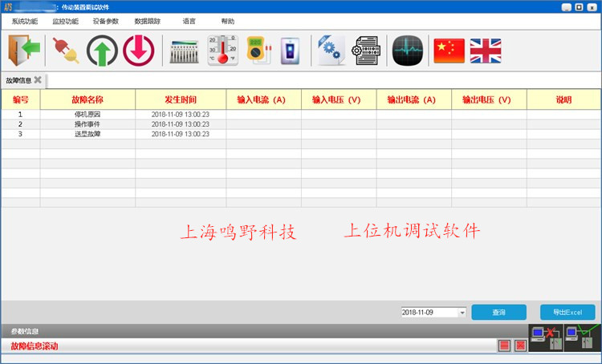Viewport: 602px width, 364px height.
Task: Open the 系统功能 menu
Action: [25, 22]
